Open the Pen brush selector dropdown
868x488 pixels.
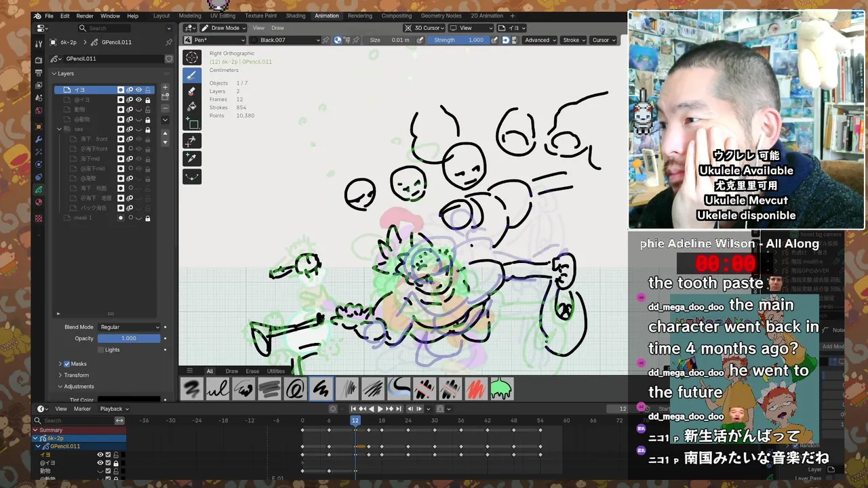pyautogui.click(x=214, y=40)
